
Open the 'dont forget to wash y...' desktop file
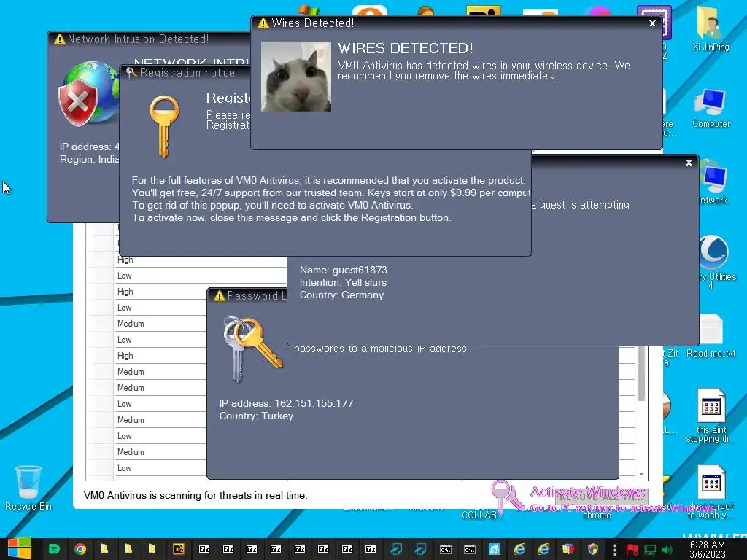[x=711, y=492]
